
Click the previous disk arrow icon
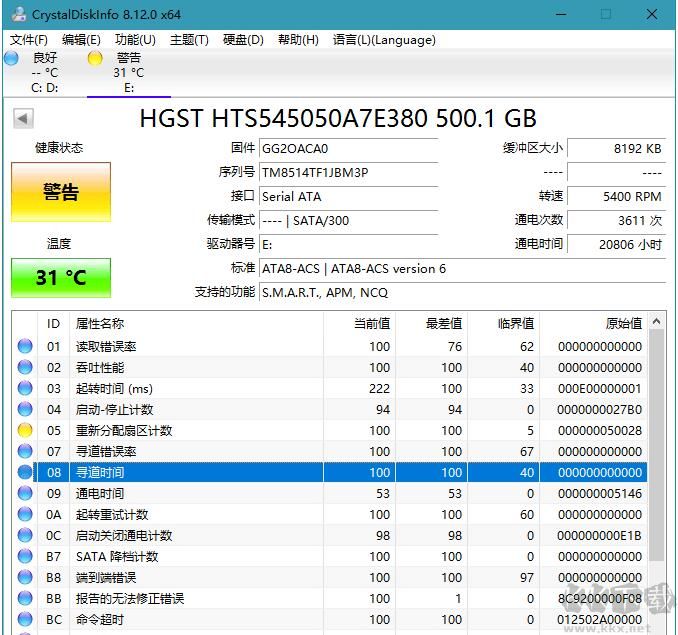pos(22,119)
